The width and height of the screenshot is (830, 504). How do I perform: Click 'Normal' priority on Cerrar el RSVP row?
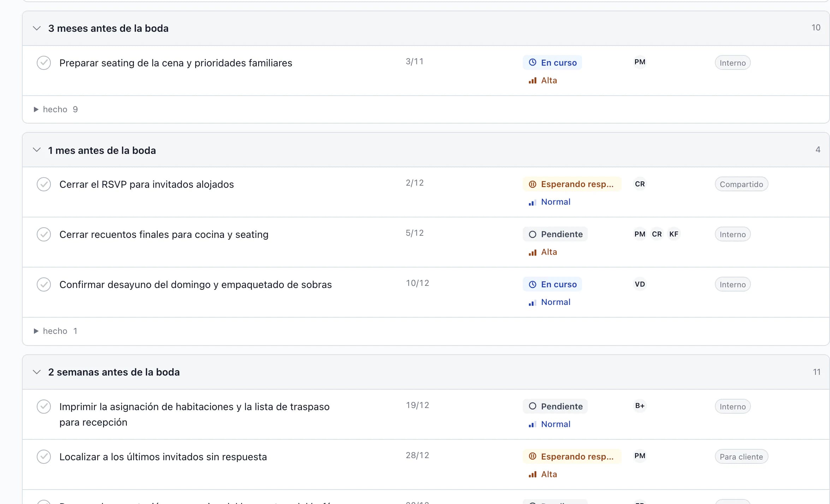(x=550, y=202)
